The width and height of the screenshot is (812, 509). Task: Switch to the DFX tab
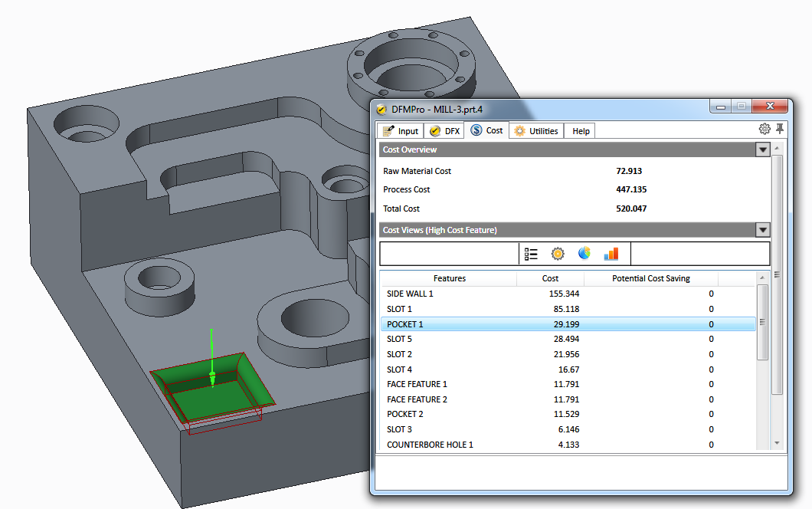[x=444, y=131]
